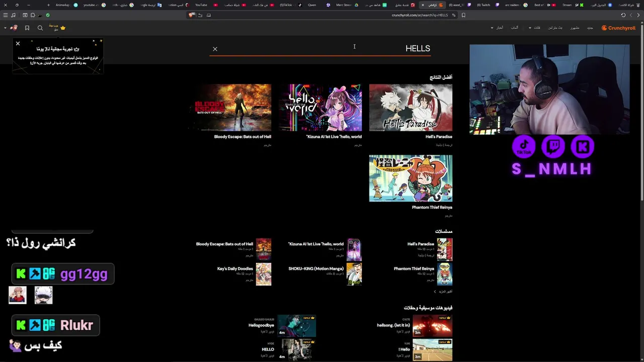This screenshot has height=362, width=644.
Task: Open Hell's Paradise in series list
Action: tap(430, 249)
